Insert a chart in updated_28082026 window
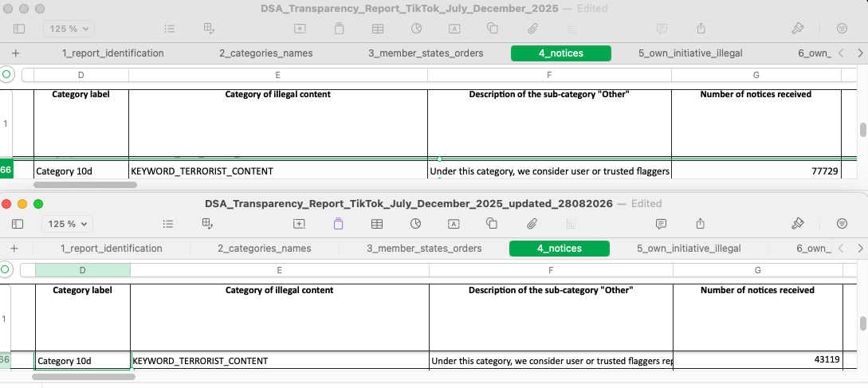868x388 pixels. pos(415,224)
